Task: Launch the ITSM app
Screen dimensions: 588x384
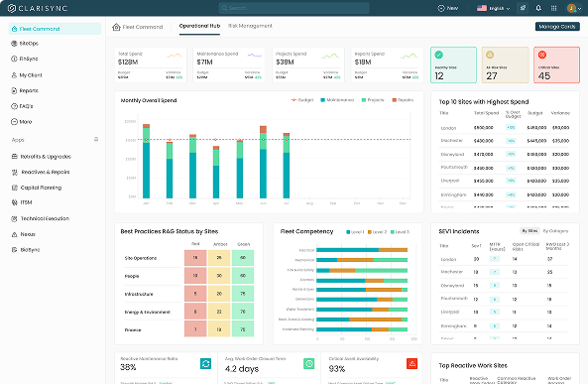Action: coord(22,202)
